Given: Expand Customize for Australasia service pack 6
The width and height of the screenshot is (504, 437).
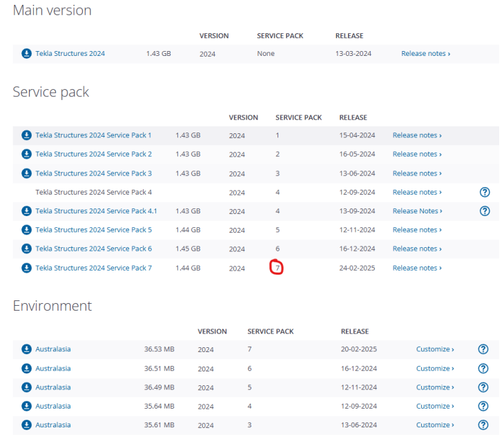Looking at the screenshot, I should tap(435, 369).
